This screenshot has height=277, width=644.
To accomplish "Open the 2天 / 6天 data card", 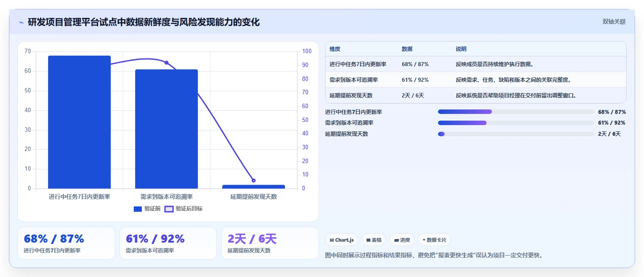I will click(x=270, y=243).
